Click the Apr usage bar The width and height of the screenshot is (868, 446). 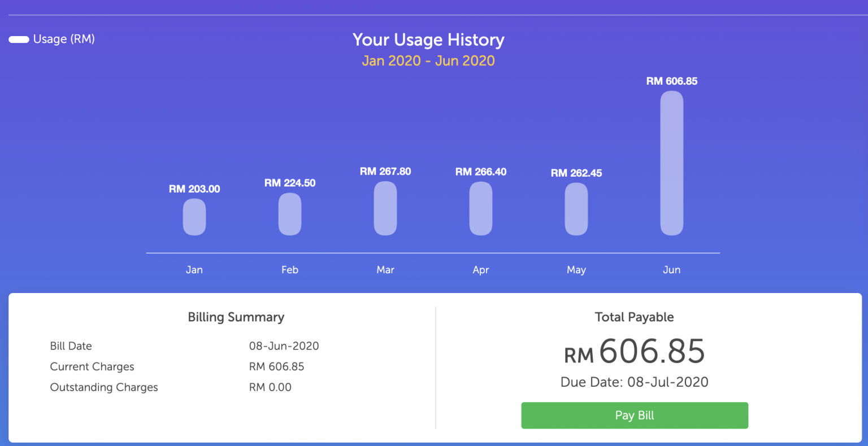tap(480, 209)
